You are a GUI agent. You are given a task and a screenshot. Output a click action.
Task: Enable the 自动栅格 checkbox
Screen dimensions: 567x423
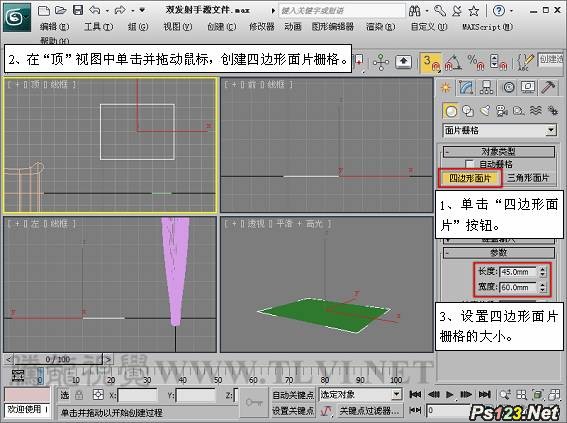pyautogui.click(x=469, y=164)
